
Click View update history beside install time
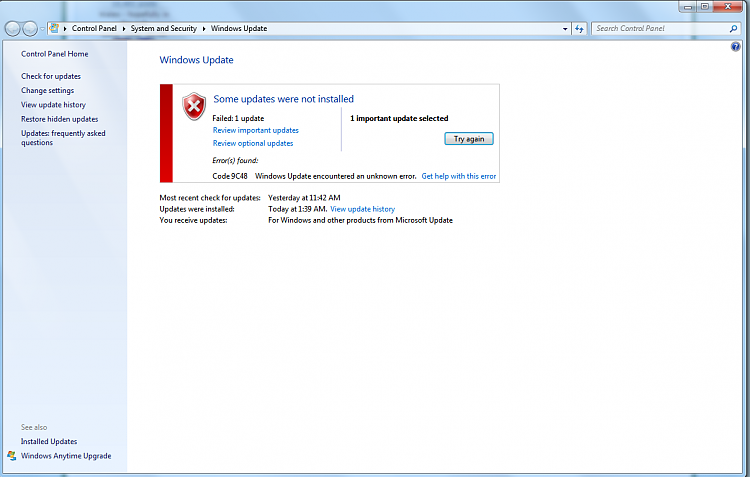point(363,209)
